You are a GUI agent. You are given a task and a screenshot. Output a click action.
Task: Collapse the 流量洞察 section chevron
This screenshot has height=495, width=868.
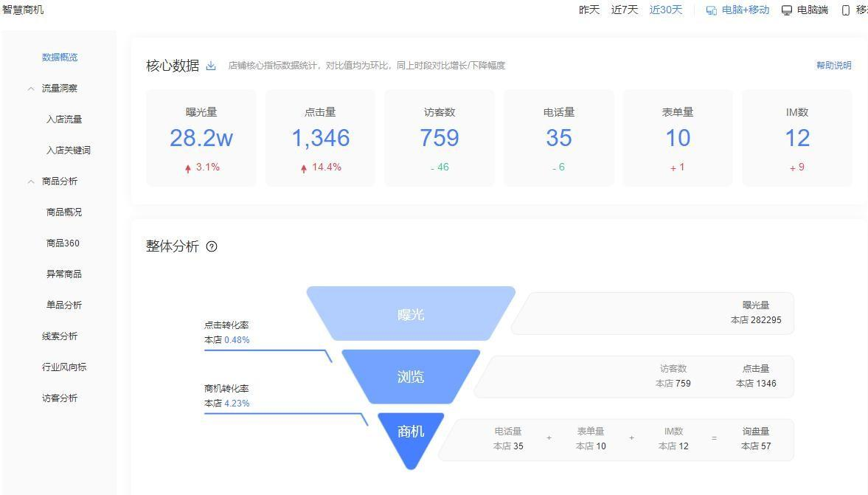tap(30, 88)
